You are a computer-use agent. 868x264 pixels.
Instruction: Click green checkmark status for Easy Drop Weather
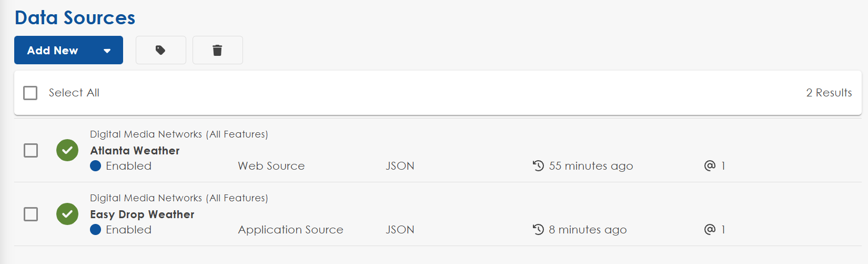[x=67, y=214]
